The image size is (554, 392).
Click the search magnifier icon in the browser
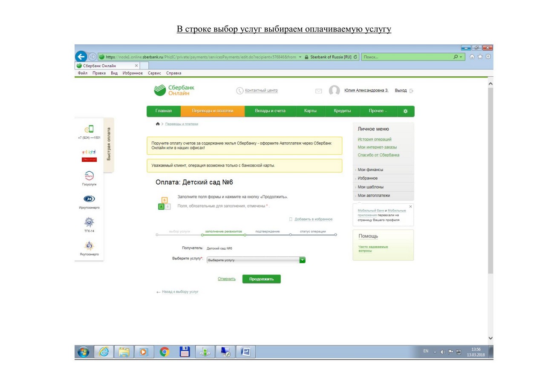coord(456,57)
